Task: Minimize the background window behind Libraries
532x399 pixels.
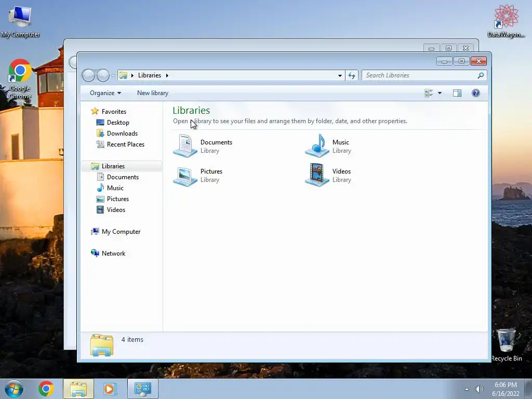Action: pos(431,48)
